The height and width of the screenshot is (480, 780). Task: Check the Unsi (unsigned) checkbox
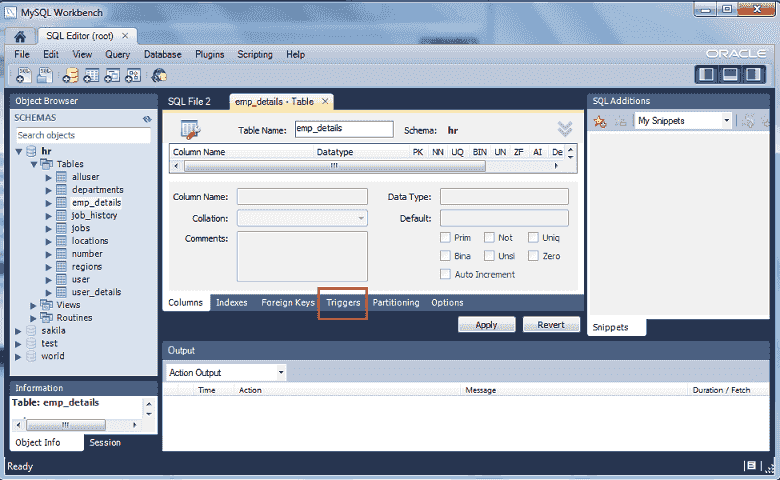[x=489, y=256]
